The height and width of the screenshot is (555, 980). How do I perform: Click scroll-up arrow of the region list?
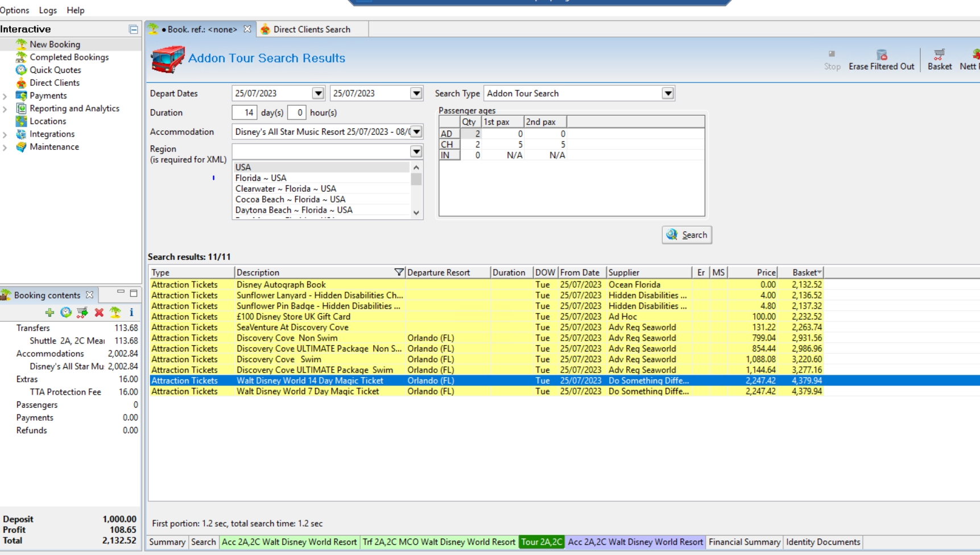coord(416,167)
